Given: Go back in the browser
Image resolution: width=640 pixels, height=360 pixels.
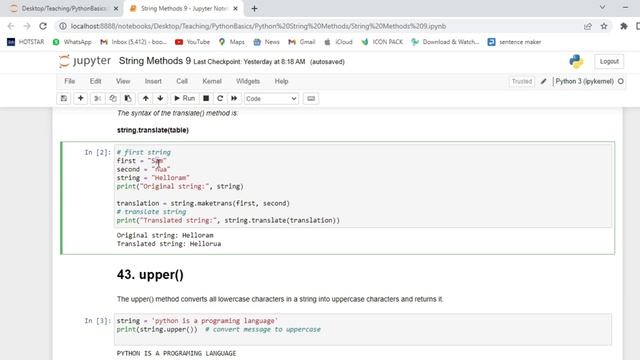Looking at the screenshot, I should [11, 26].
